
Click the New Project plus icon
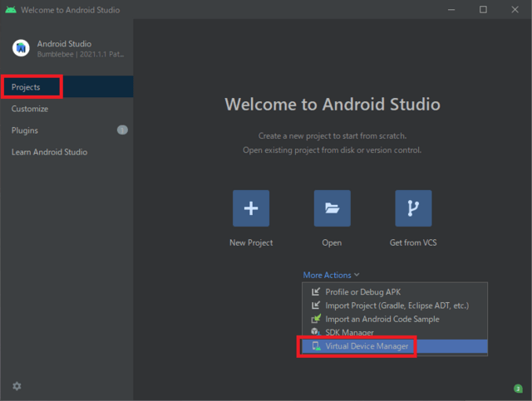(250, 208)
